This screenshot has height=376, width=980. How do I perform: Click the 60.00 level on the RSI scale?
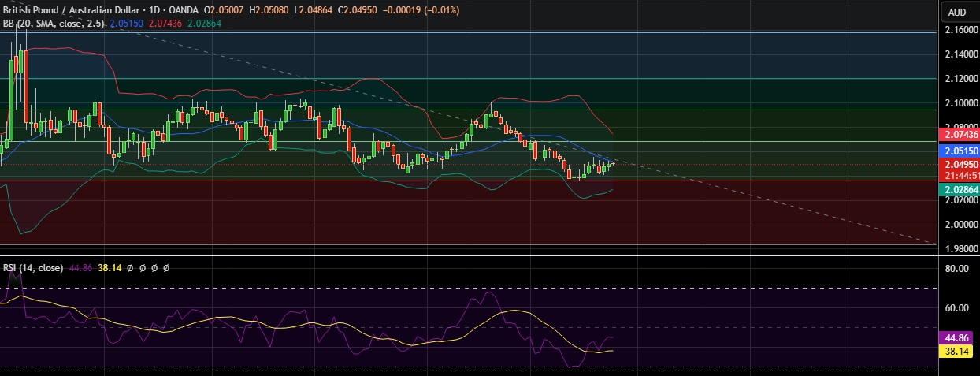[x=956, y=308]
